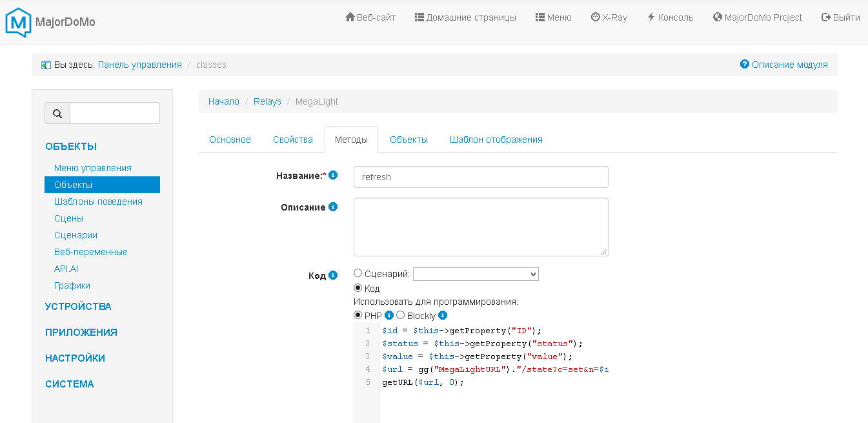
Task: Switch to the Свойства tab
Action: [x=292, y=139]
